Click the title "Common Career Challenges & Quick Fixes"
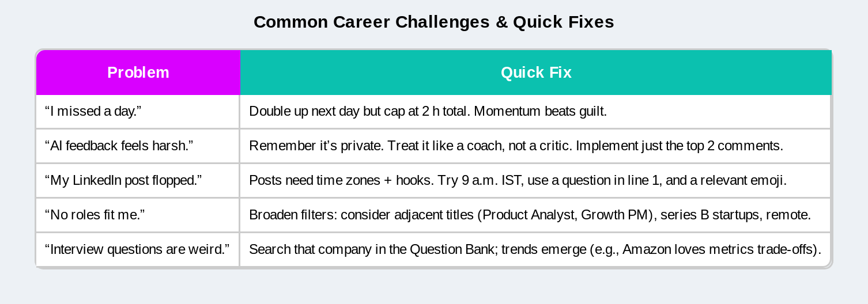The height and width of the screenshot is (304, 868). tap(434, 22)
